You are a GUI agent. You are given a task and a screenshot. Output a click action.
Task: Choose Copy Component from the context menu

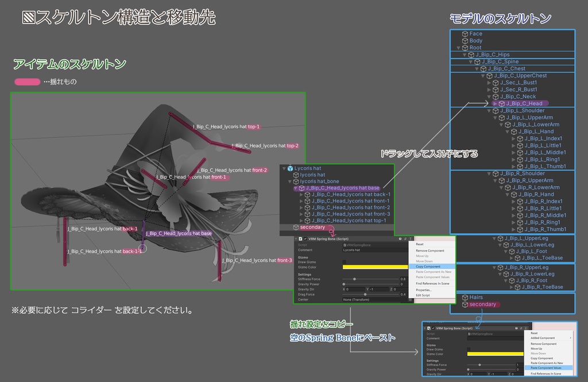(428, 267)
